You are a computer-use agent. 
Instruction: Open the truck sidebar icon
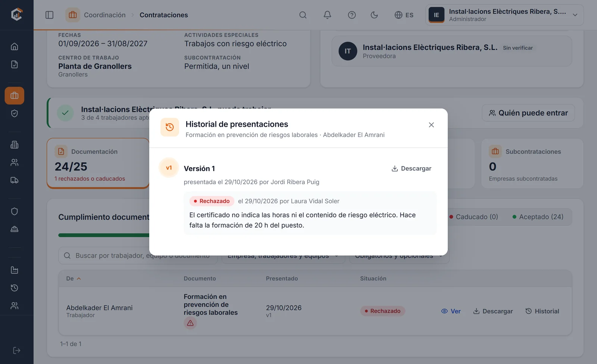pyautogui.click(x=15, y=181)
